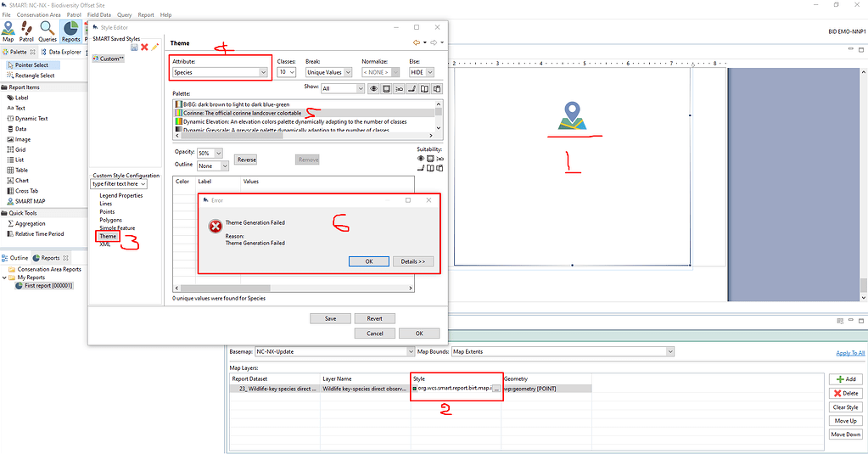Viewport: 868px width, 454px height.
Task: Open the Field Data menu
Action: click(x=99, y=15)
